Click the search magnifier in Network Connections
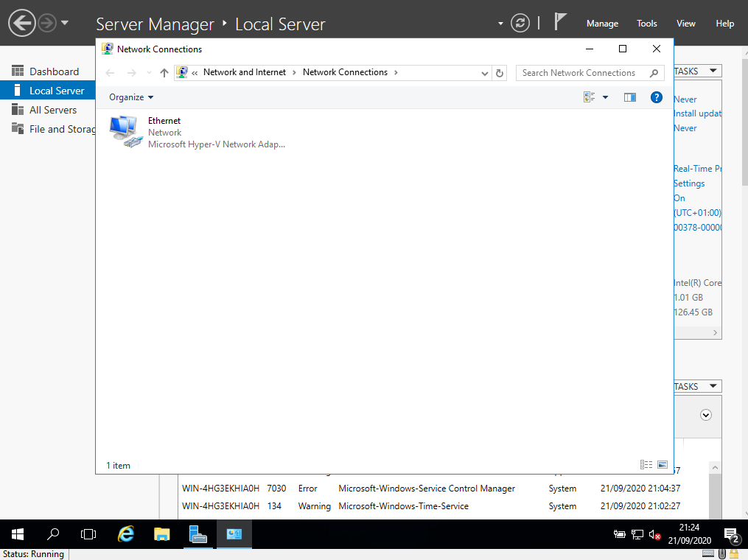748x560 pixels. [654, 73]
